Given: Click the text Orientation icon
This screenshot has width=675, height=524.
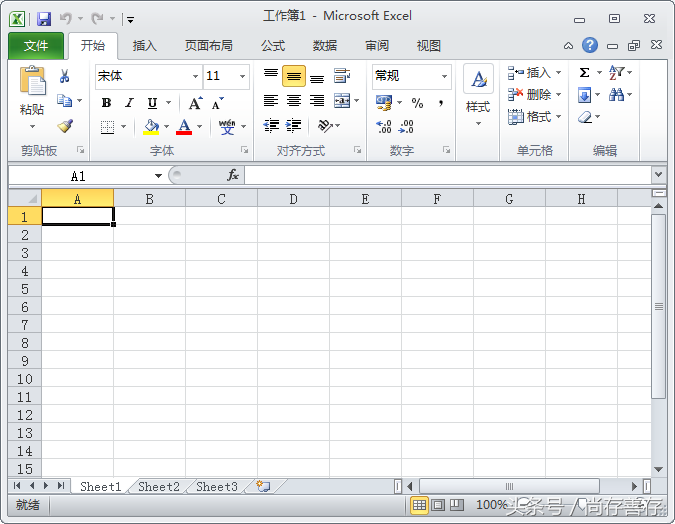Looking at the screenshot, I should (325, 126).
